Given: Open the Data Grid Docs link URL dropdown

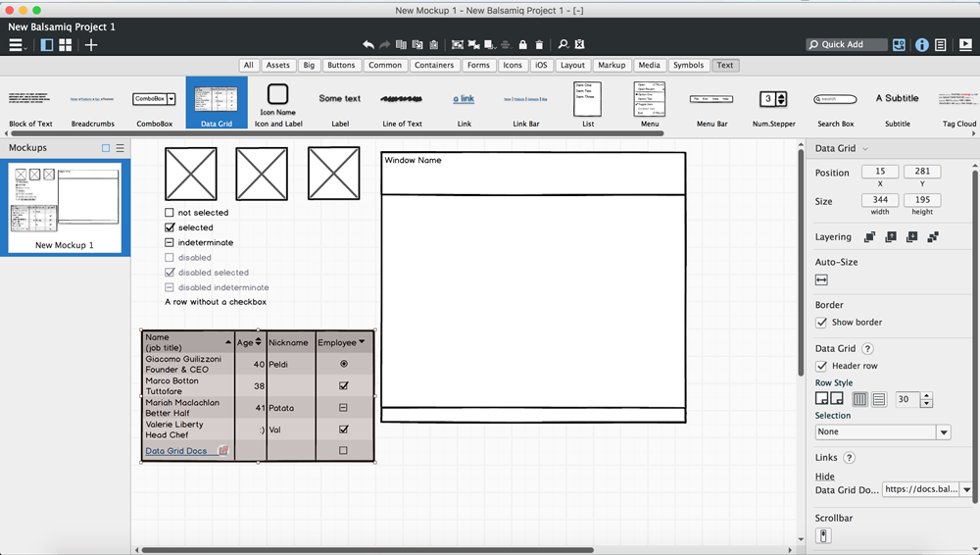Looking at the screenshot, I should tap(967, 489).
